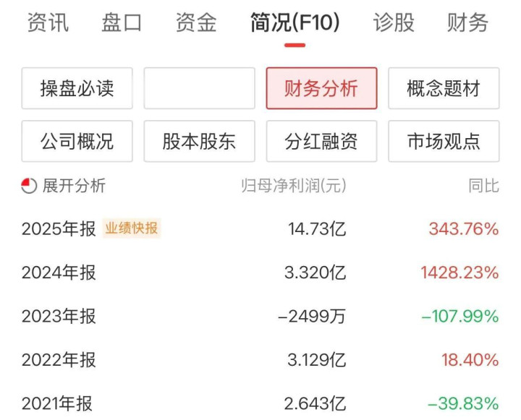Open 公司概况 section

(77, 141)
